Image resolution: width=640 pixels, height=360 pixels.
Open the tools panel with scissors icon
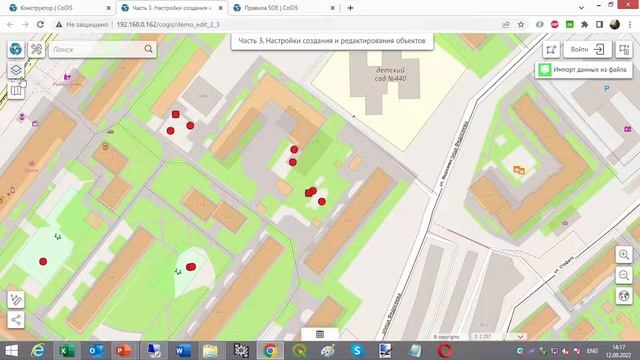[x=36, y=49]
